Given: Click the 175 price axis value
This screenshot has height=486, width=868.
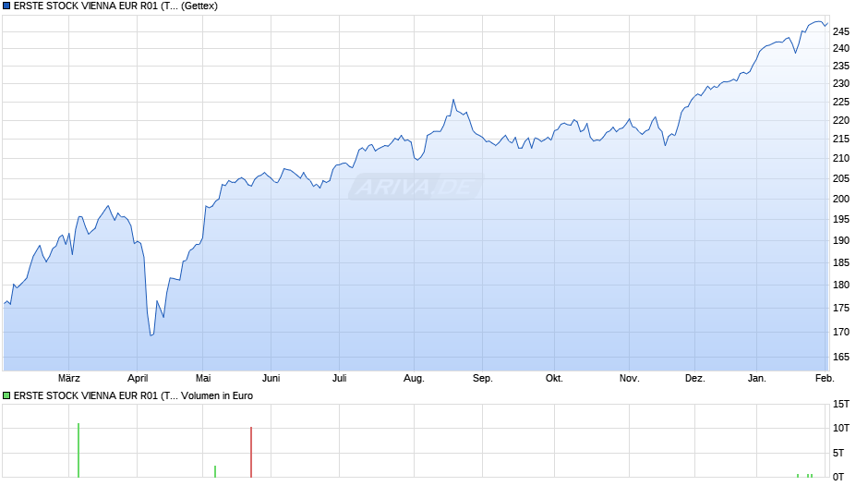Looking at the screenshot, I should coord(841,308).
